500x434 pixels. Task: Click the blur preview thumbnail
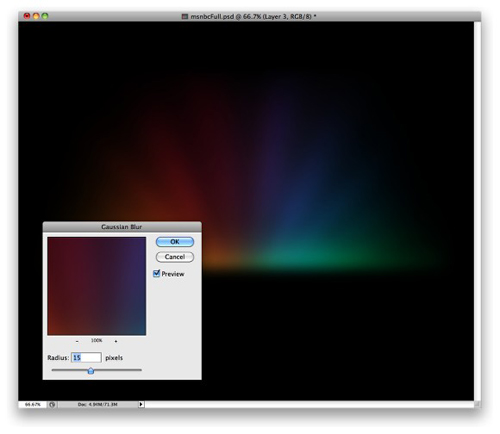pos(97,286)
